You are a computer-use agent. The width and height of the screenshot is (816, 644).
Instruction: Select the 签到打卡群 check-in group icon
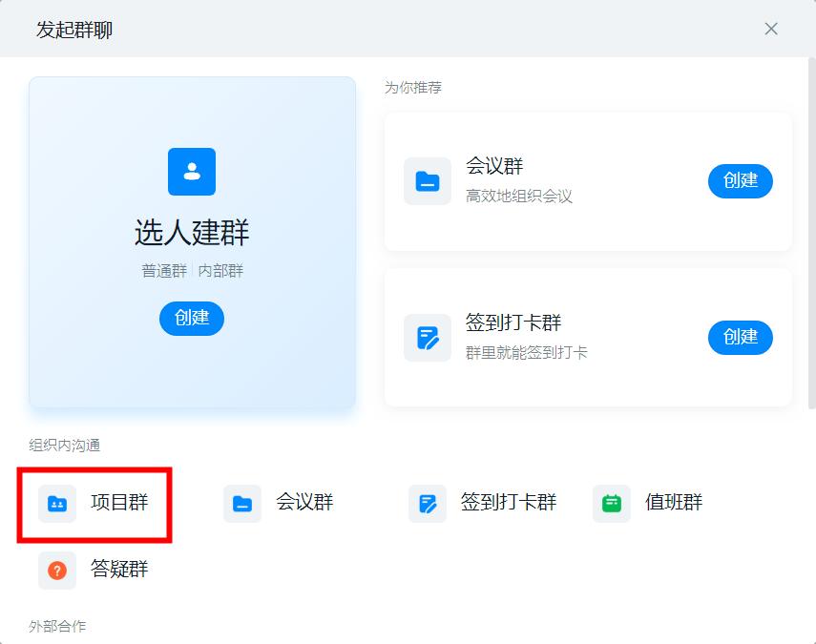pyautogui.click(x=427, y=504)
